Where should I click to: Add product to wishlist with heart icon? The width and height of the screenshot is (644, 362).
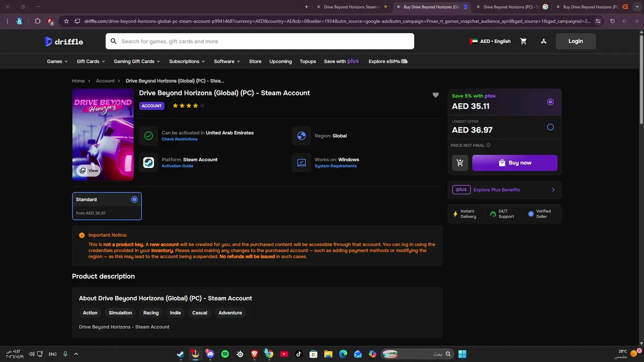pos(436,95)
